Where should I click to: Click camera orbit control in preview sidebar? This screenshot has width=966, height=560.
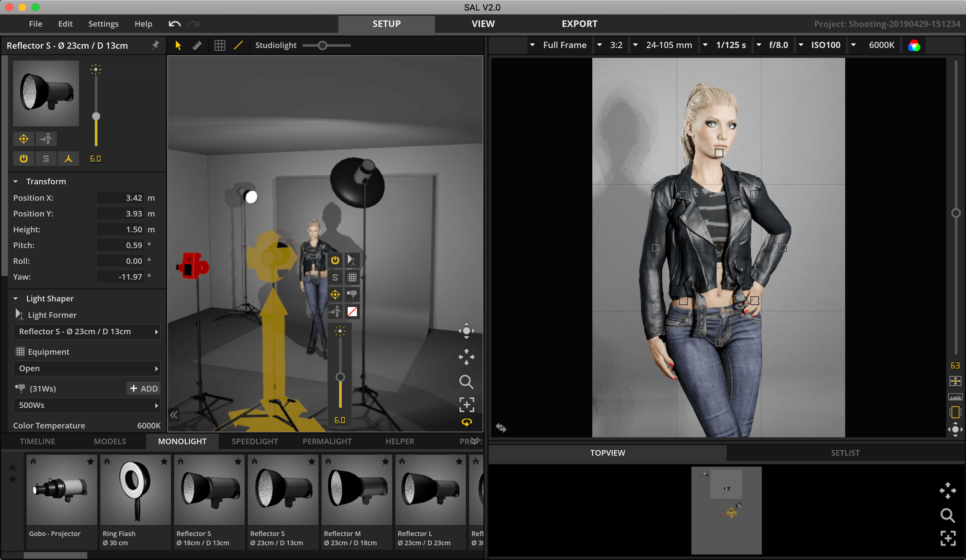tap(955, 429)
